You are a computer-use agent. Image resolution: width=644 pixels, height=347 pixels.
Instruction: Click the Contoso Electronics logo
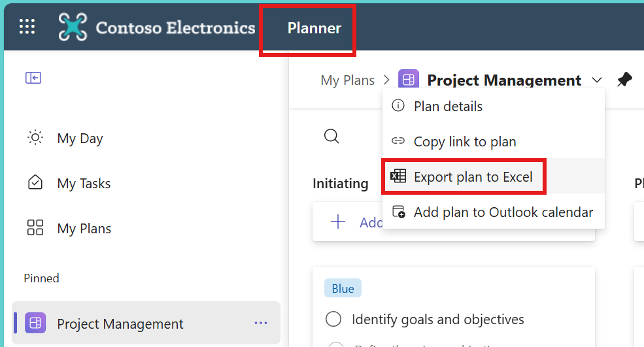(x=72, y=27)
